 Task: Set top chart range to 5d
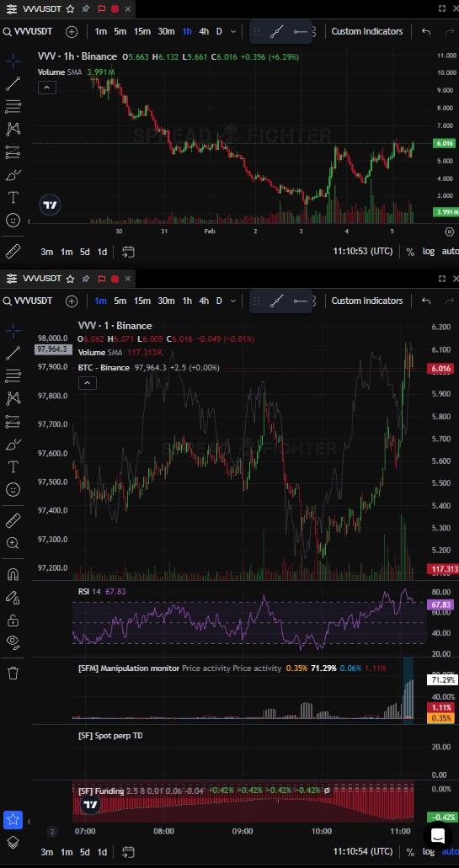(x=84, y=252)
